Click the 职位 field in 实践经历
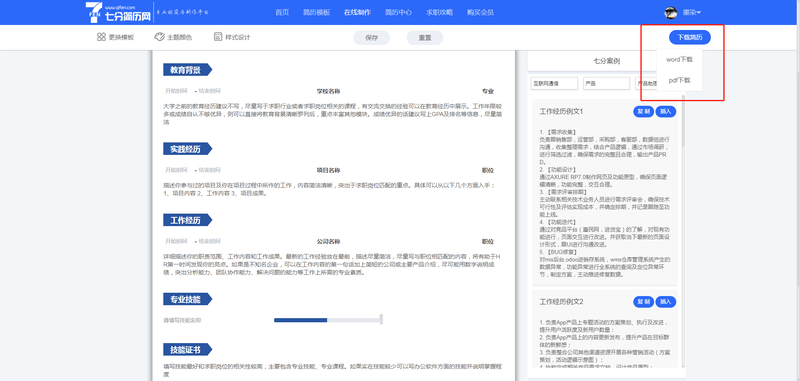This screenshot has width=800, height=381. [x=488, y=170]
